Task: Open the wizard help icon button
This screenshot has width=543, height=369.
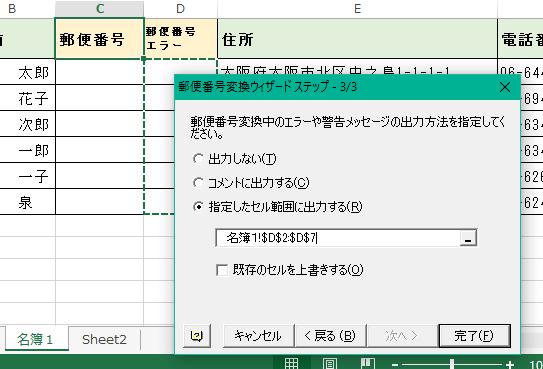Action: click(197, 336)
